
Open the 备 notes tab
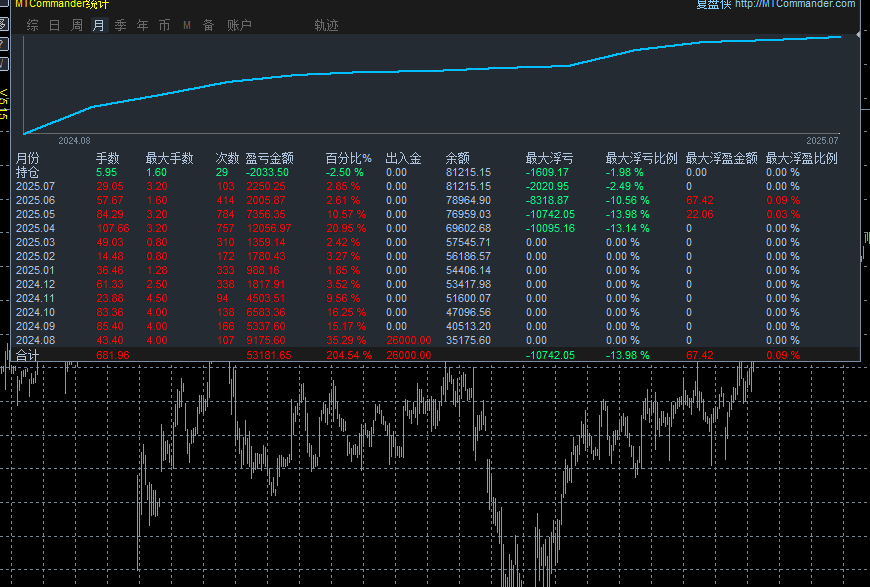[208, 25]
